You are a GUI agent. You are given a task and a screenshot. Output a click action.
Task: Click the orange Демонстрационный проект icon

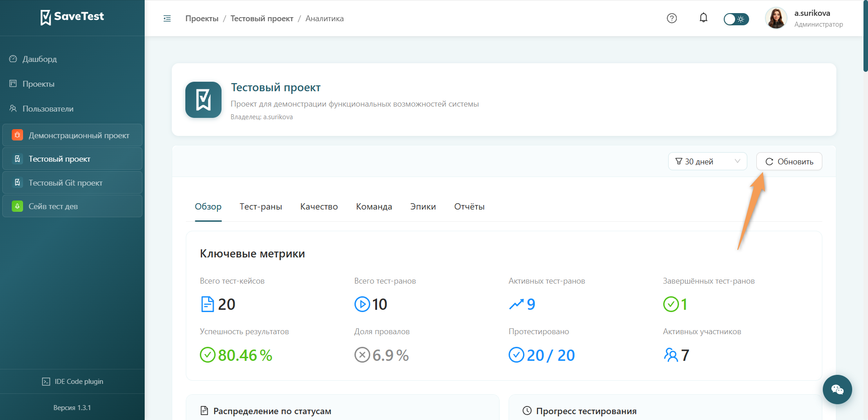[x=17, y=135]
